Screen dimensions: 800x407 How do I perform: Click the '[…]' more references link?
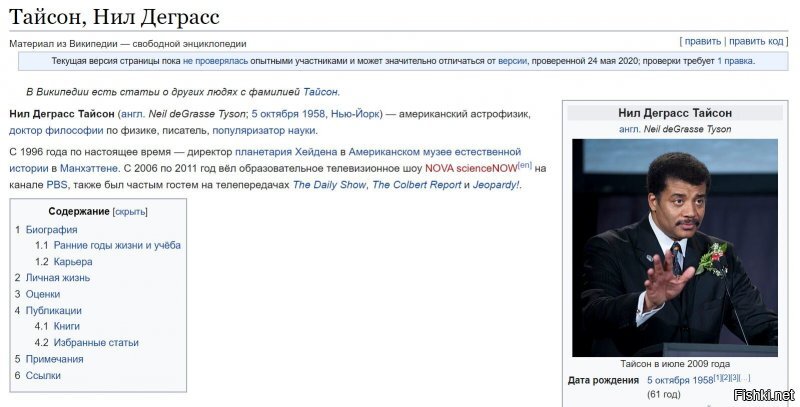click(x=745, y=378)
